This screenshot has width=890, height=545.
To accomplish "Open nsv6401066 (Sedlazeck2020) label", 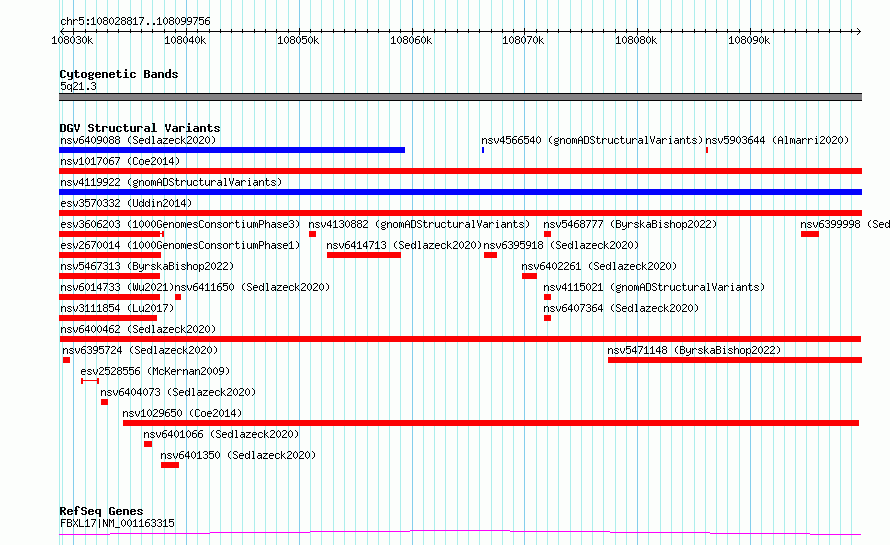I will tap(221, 434).
